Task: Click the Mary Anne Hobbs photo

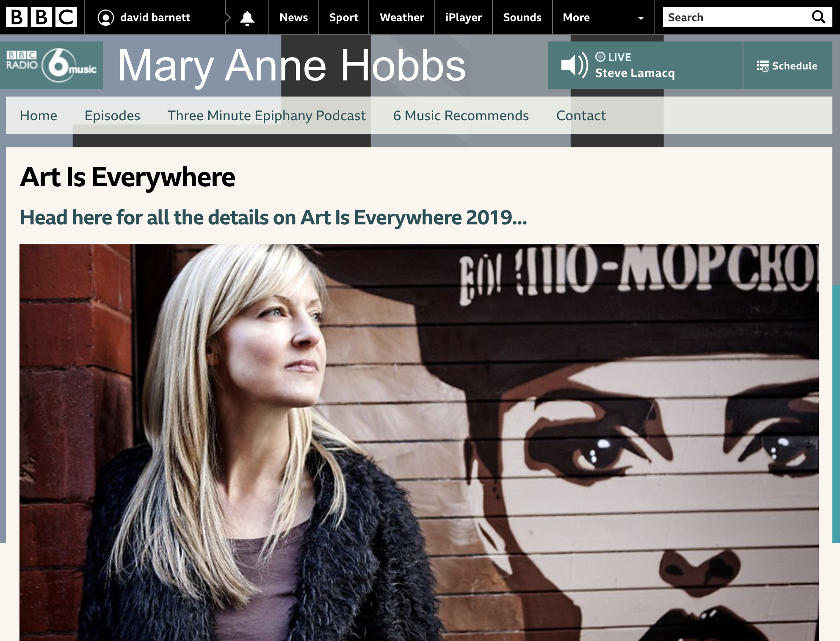Action: tap(419, 442)
